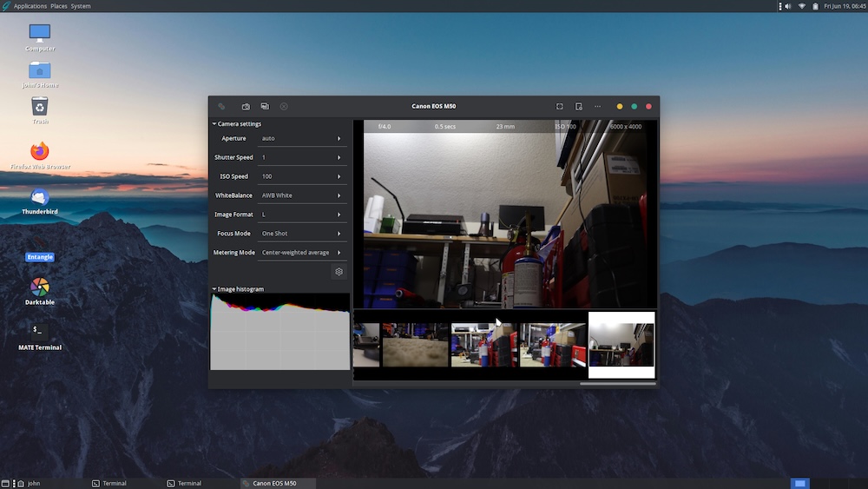
Task: Open the Trash desktop icon
Action: pyautogui.click(x=40, y=110)
